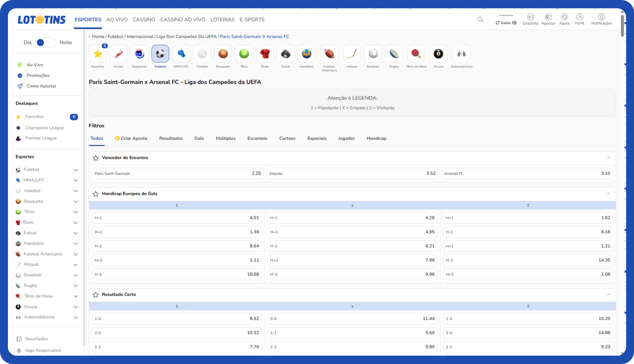Open Premier League in Destaques
This screenshot has width=634, height=364.
[41, 138]
